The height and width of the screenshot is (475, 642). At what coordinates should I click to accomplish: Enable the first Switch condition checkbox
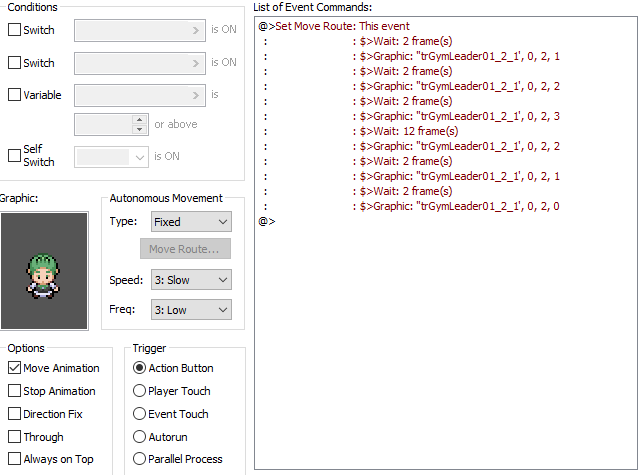pyautogui.click(x=14, y=30)
